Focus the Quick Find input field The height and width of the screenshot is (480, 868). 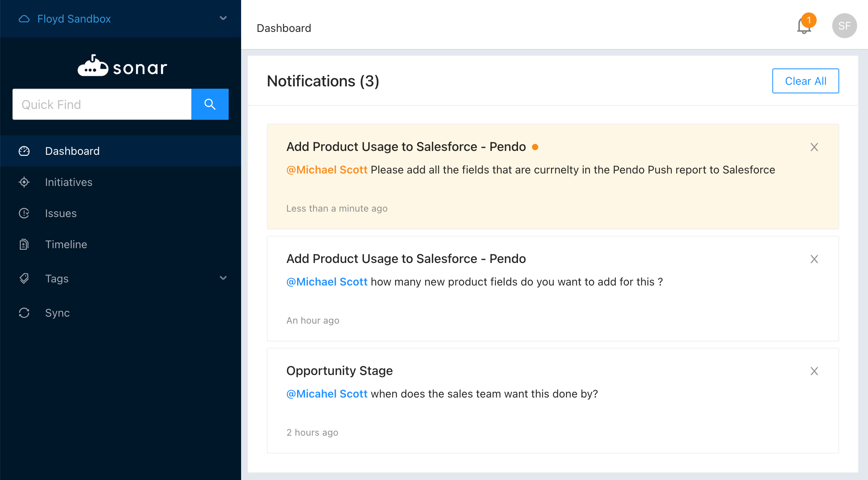[x=102, y=104]
